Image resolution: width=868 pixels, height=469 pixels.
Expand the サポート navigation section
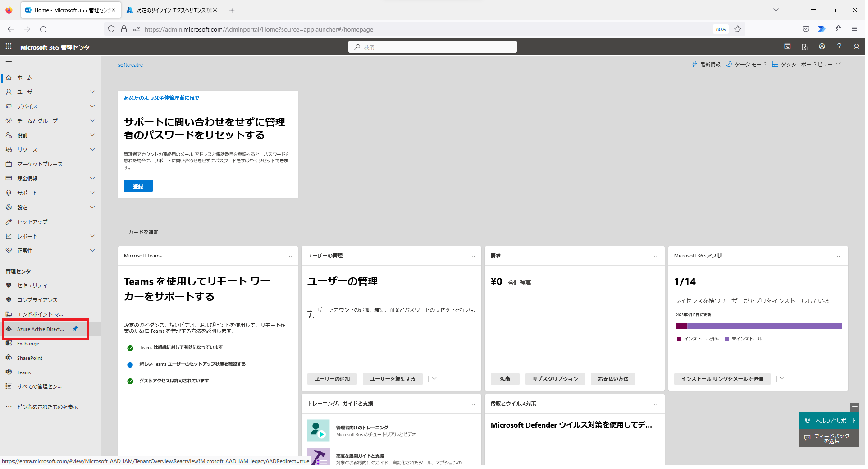click(x=92, y=193)
